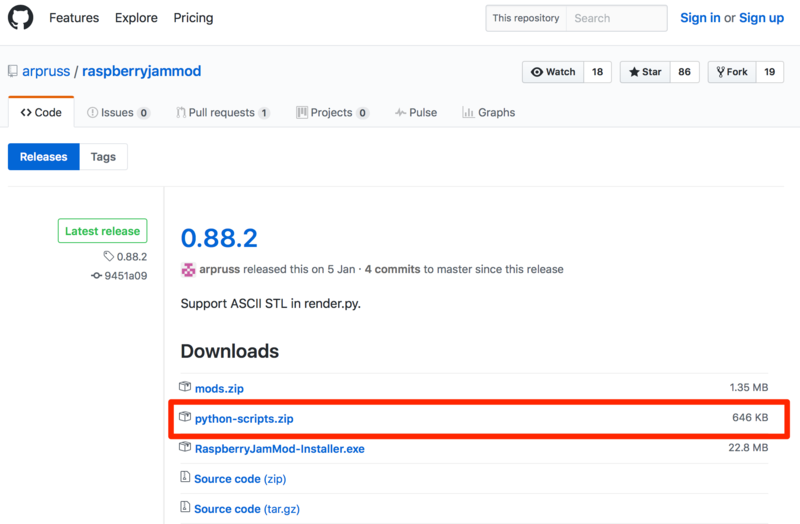
Task: Download python-scripts.zip
Action: click(x=244, y=418)
